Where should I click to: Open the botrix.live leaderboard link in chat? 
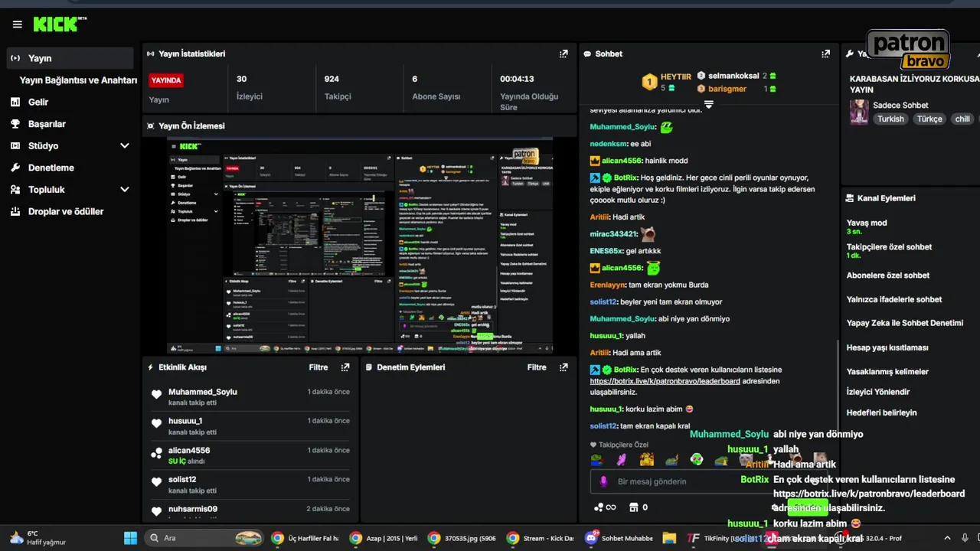tap(665, 381)
